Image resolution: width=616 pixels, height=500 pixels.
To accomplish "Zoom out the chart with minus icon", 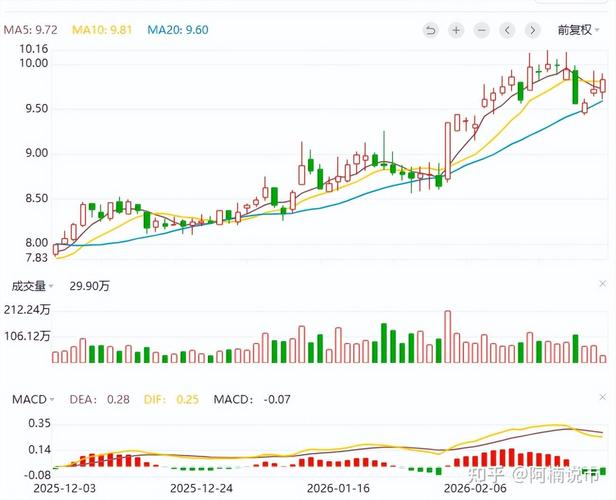I will click(x=481, y=30).
